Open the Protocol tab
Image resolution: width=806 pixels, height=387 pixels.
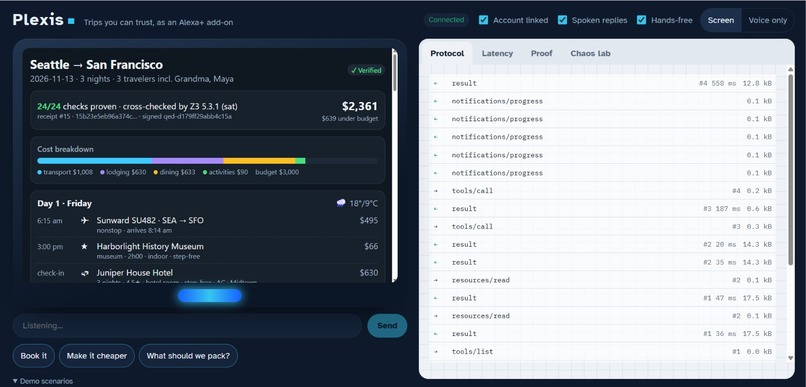447,53
